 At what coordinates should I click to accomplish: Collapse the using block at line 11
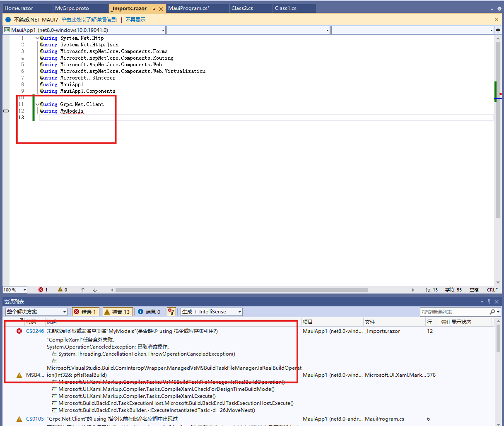(37, 104)
